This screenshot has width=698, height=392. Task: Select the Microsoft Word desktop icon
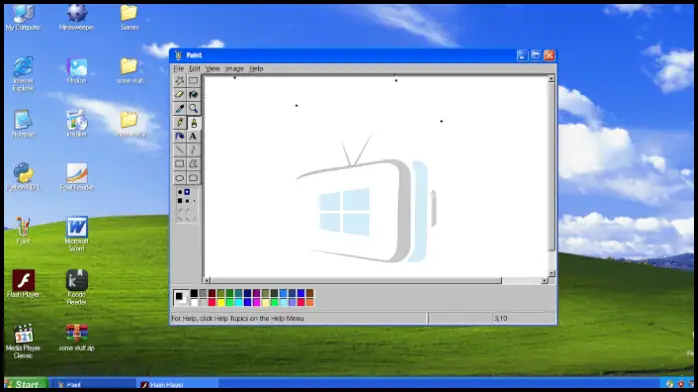[x=77, y=234]
